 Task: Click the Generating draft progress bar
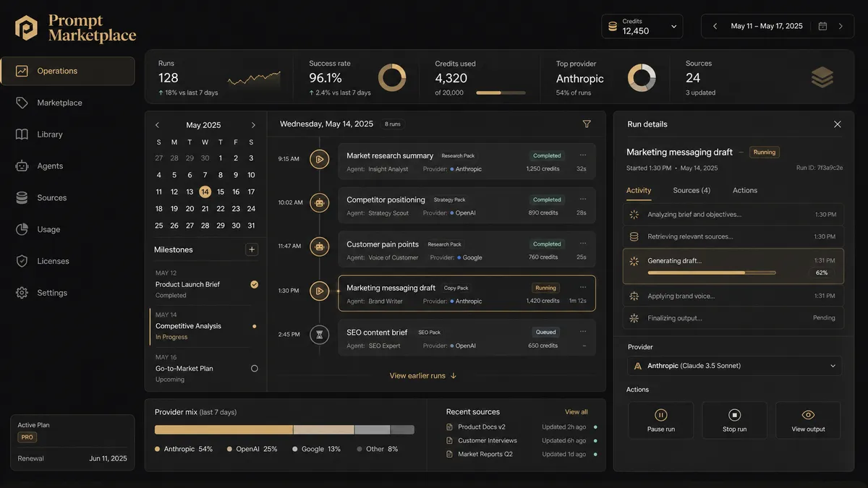712,273
